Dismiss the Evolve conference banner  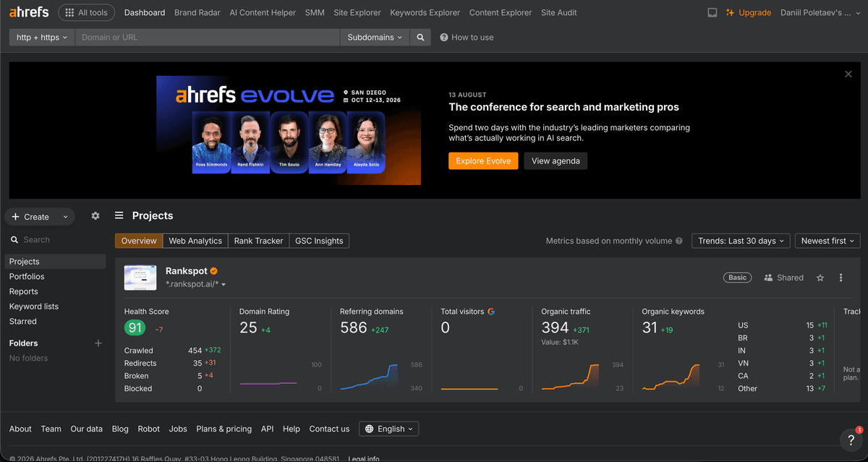coord(848,74)
